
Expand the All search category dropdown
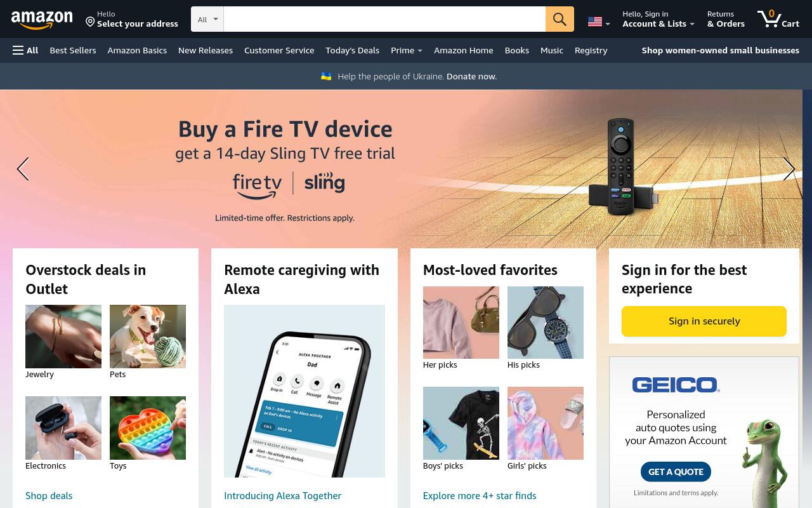coord(207,19)
